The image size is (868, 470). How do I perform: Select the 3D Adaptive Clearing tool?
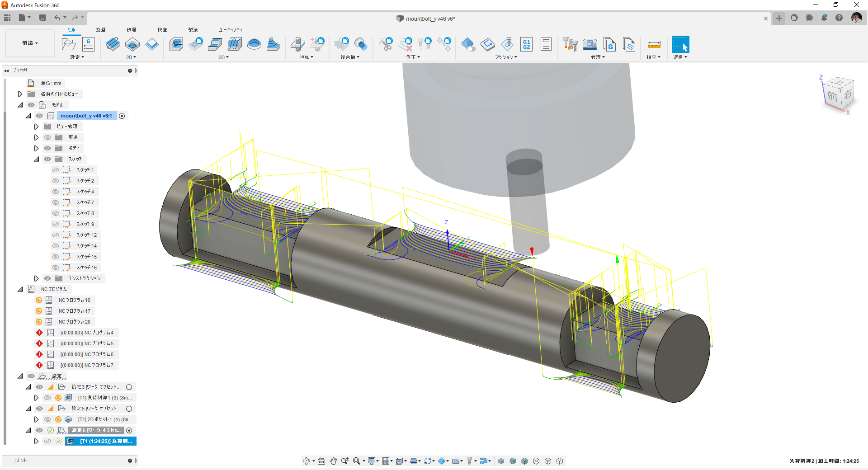pos(176,44)
